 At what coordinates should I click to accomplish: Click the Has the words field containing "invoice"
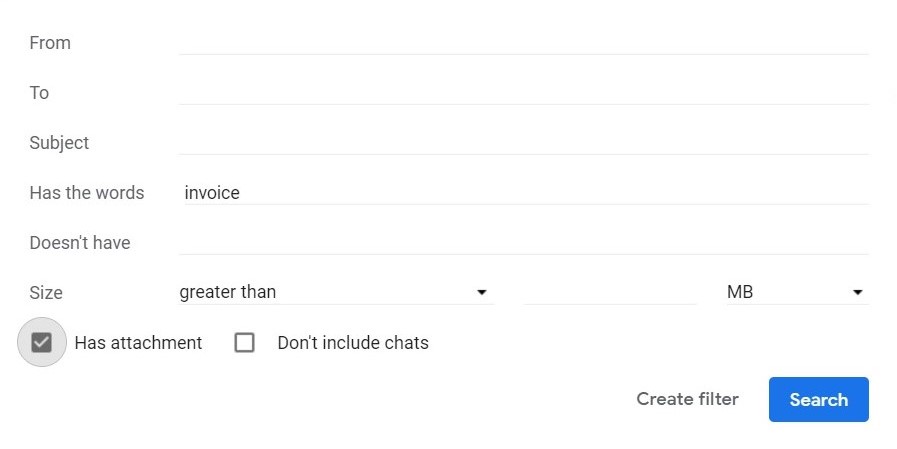point(523,193)
